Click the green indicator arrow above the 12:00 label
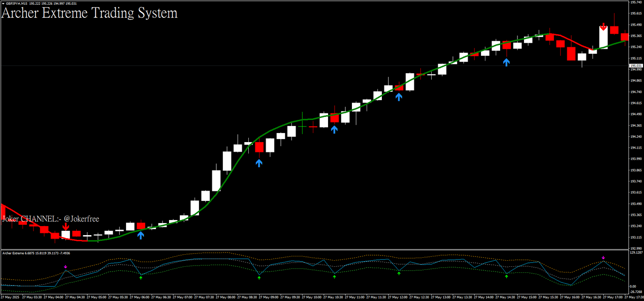The width and height of the screenshot is (644, 301). [399, 273]
